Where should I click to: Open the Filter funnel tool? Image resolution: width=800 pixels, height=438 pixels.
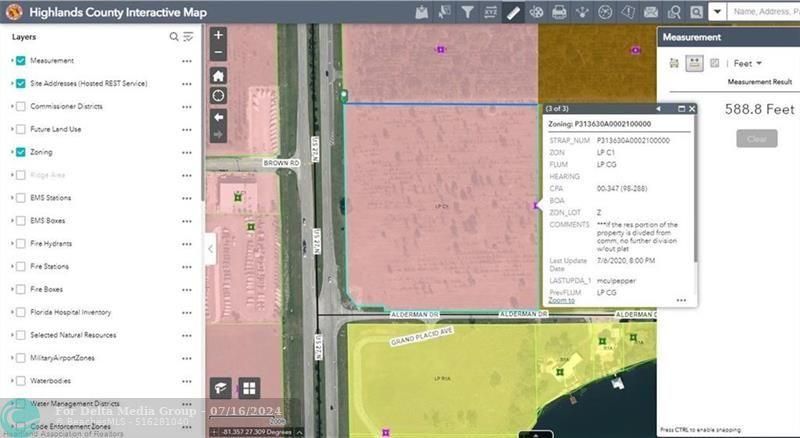click(467, 12)
